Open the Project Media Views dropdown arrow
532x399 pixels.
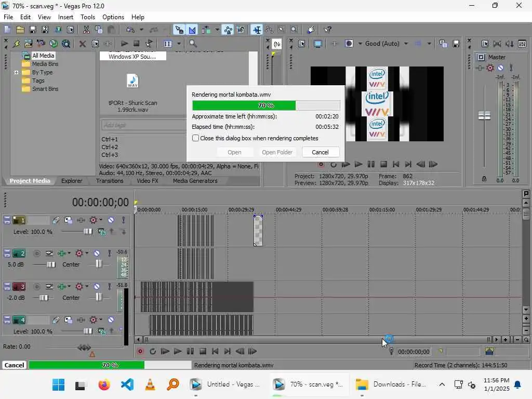[179, 44]
